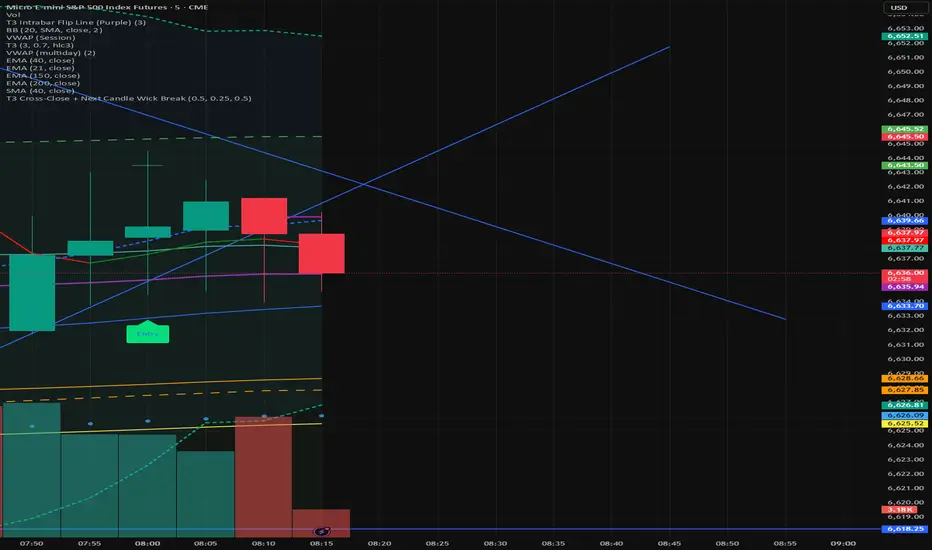Select the SMA (40, close) legend
Screen dimensions: 932x550
tap(40, 91)
